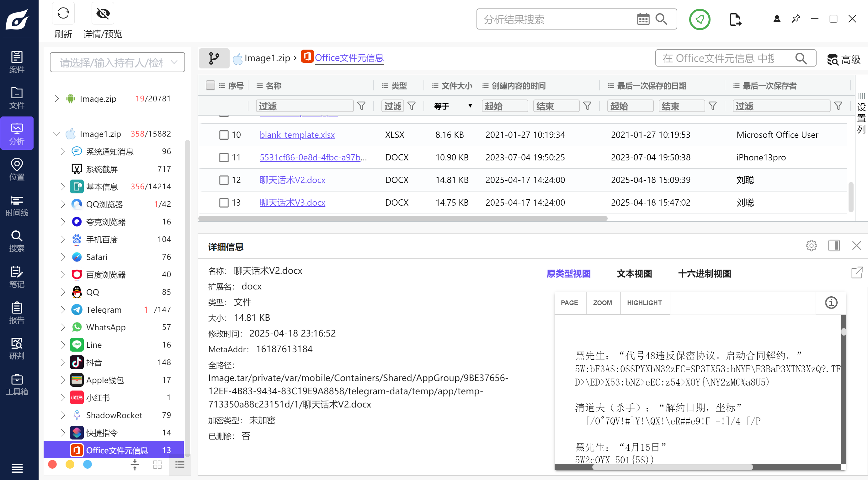Open the 位置 sidebar section
This screenshot has width=868, height=480.
(x=17, y=169)
